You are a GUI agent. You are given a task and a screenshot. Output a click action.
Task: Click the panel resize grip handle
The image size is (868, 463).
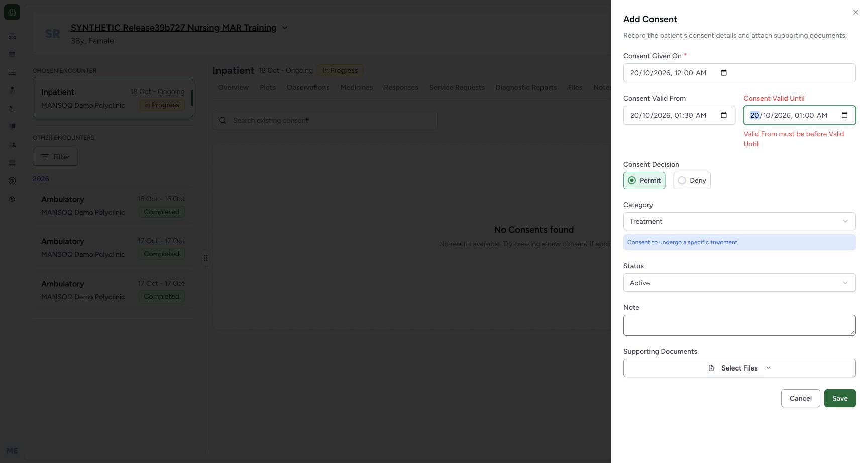[x=206, y=258]
